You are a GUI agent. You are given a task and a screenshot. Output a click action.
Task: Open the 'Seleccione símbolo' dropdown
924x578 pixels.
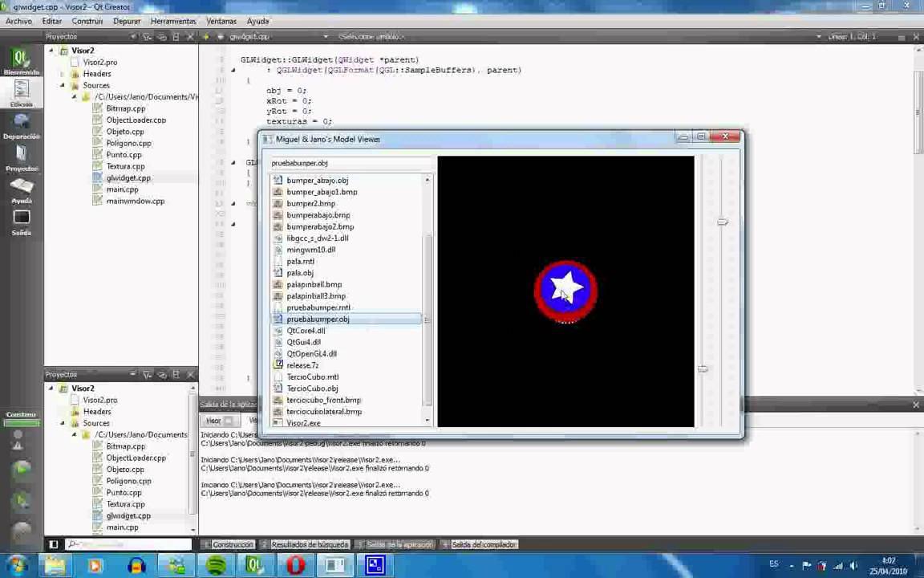pyautogui.click(x=578, y=37)
